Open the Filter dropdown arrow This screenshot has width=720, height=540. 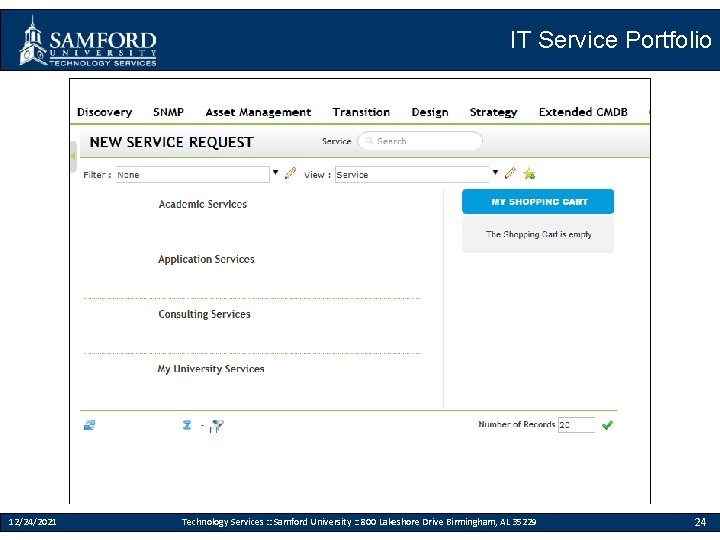pyautogui.click(x=275, y=173)
